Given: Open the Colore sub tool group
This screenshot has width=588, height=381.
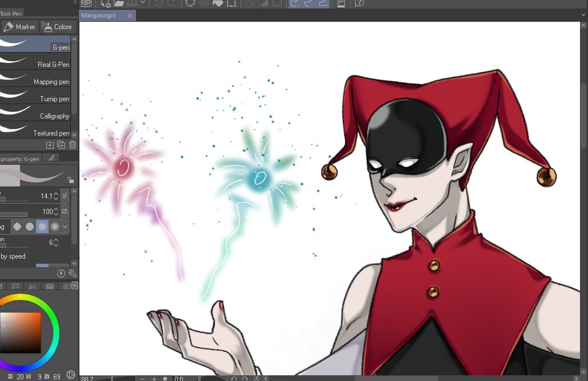Looking at the screenshot, I should click(58, 27).
